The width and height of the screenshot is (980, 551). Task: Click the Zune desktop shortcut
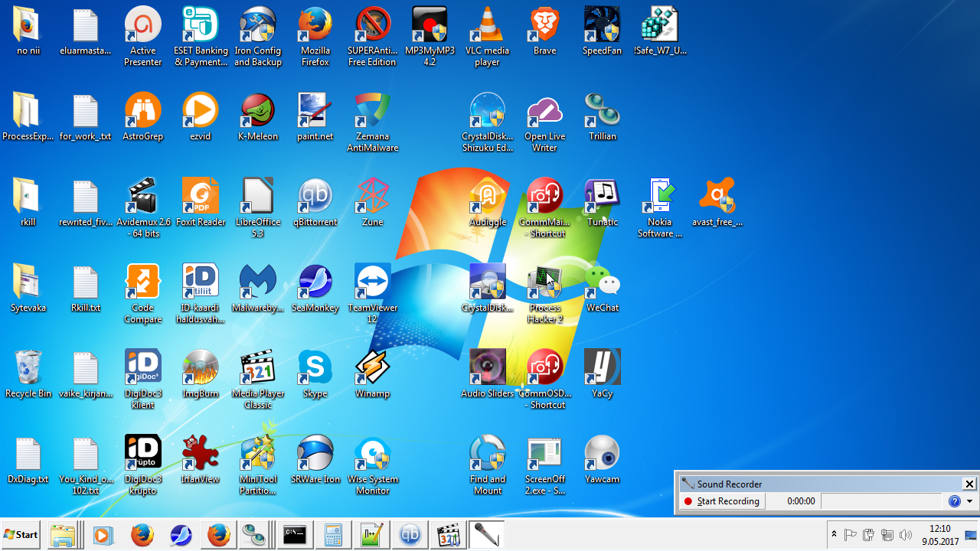pos(372,203)
